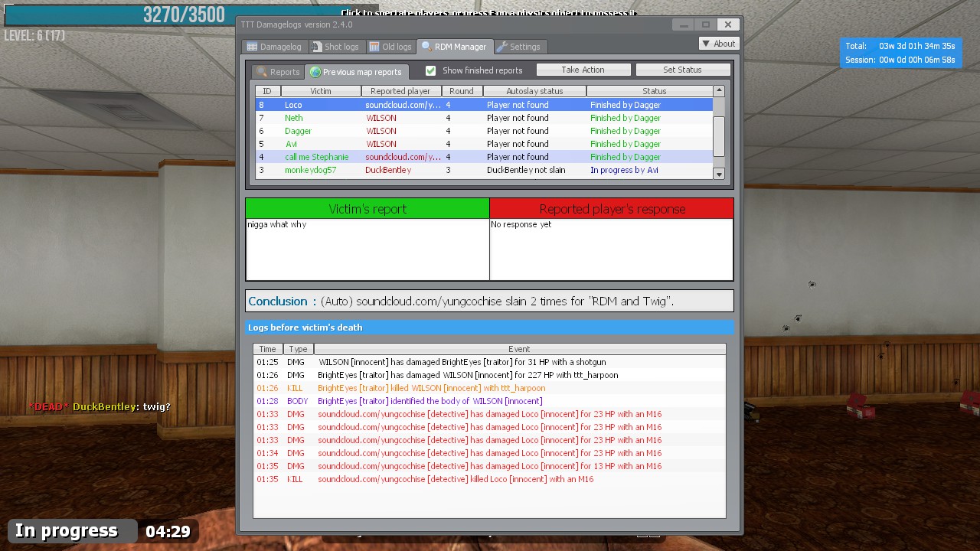Click the 04:29 round timer
The width and height of the screenshot is (980, 551).
pos(168,531)
